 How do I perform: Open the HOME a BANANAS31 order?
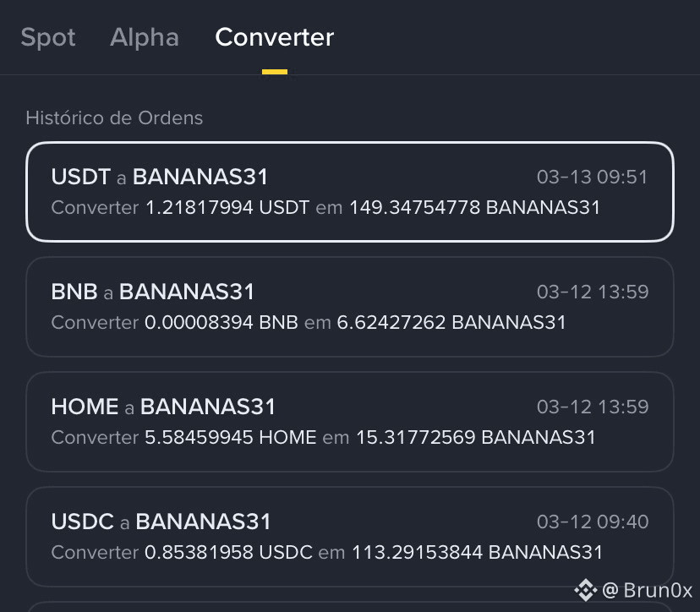(x=350, y=422)
